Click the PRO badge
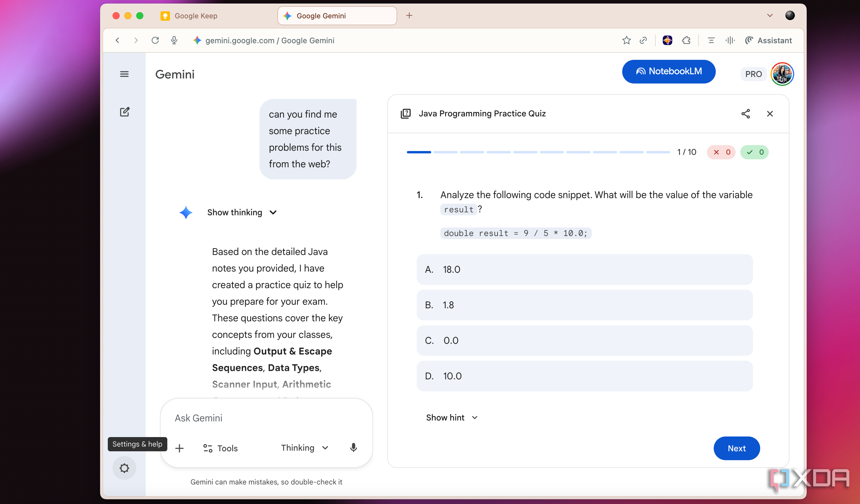 click(x=753, y=74)
